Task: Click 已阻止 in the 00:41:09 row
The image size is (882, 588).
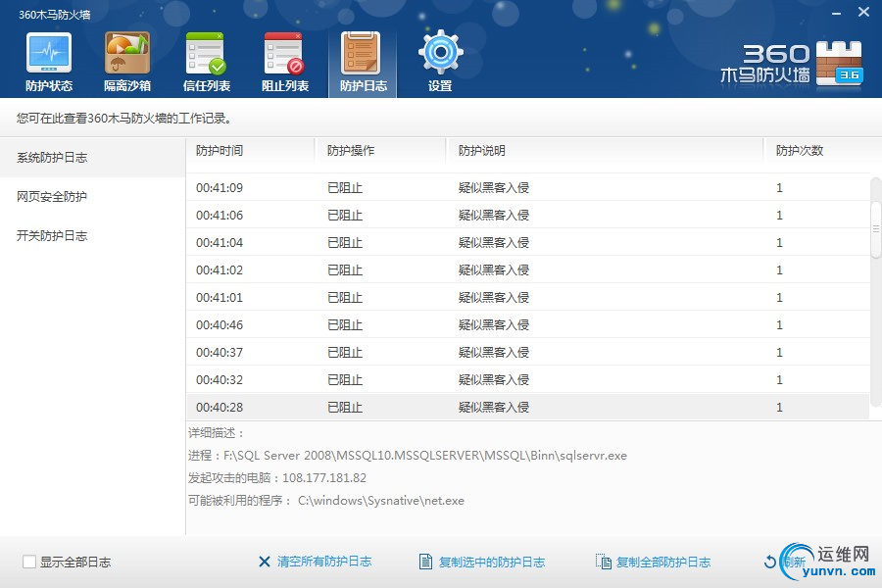Action: click(x=345, y=187)
